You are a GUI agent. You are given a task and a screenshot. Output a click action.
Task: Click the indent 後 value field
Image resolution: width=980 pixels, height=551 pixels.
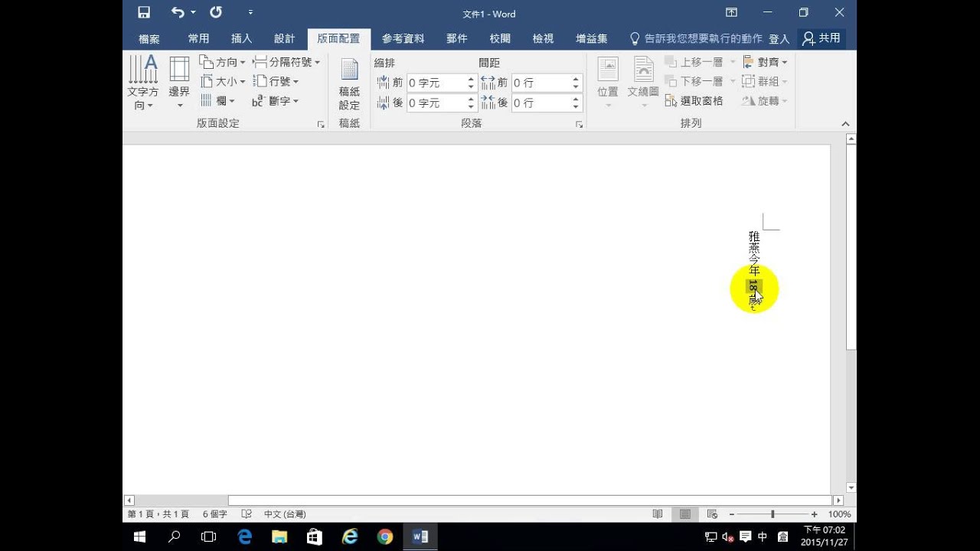[x=435, y=103]
